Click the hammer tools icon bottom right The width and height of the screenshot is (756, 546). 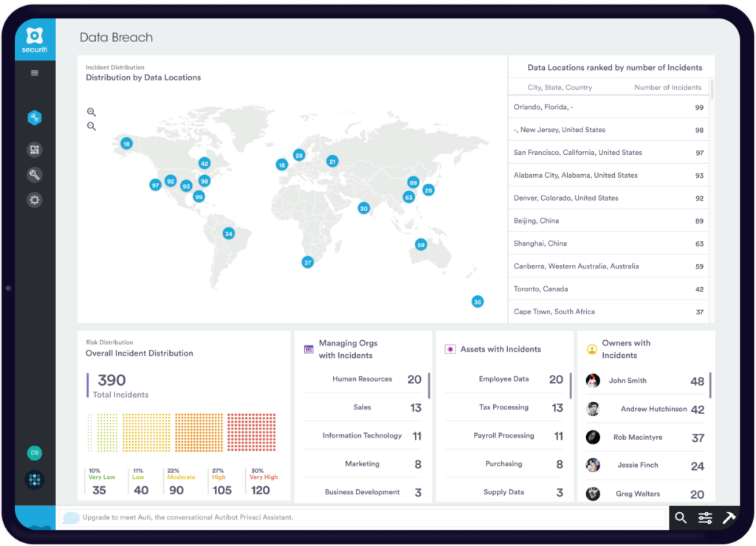729,517
